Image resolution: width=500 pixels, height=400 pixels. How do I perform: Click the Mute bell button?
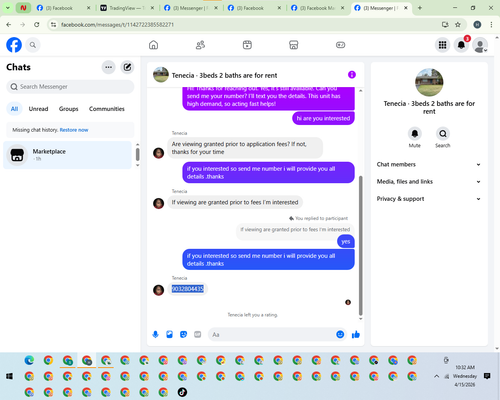[x=415, y=134]
